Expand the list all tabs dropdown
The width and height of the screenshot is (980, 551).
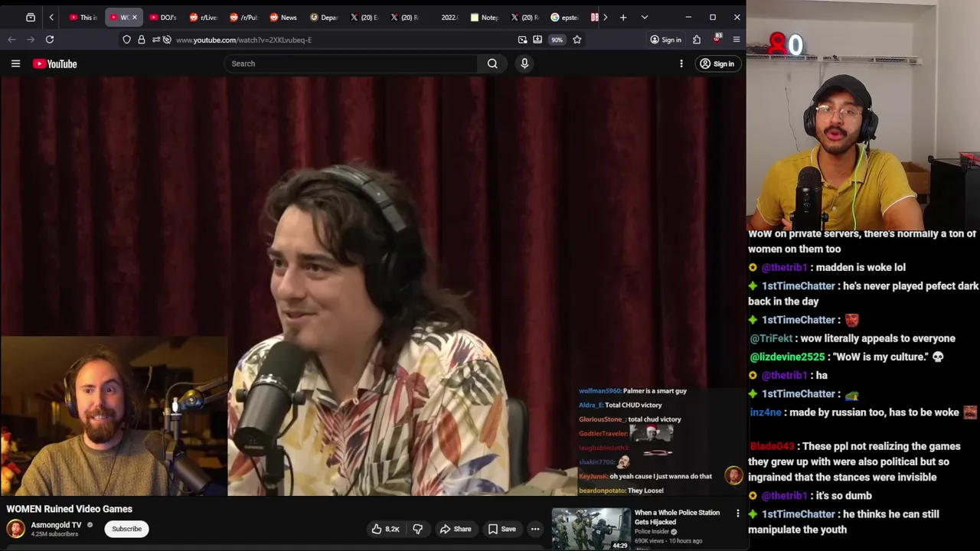645,17
